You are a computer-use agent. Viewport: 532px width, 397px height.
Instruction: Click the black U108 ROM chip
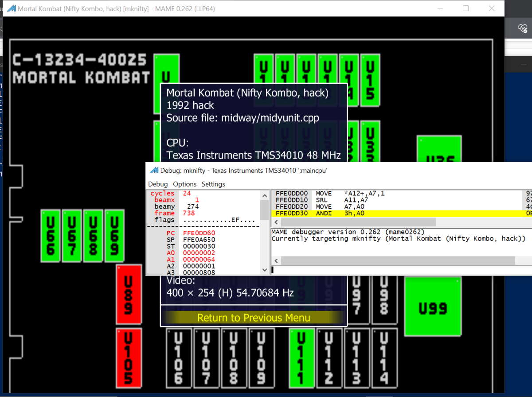click(x=234, y=358)
